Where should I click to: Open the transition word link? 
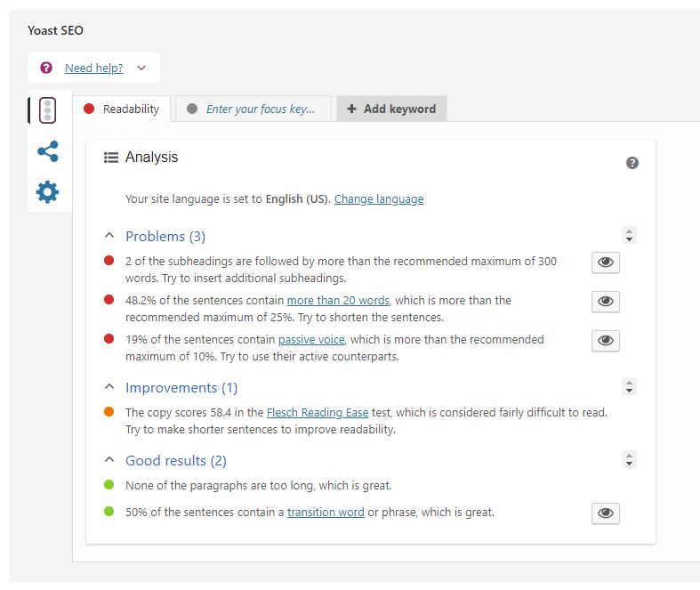326,513
